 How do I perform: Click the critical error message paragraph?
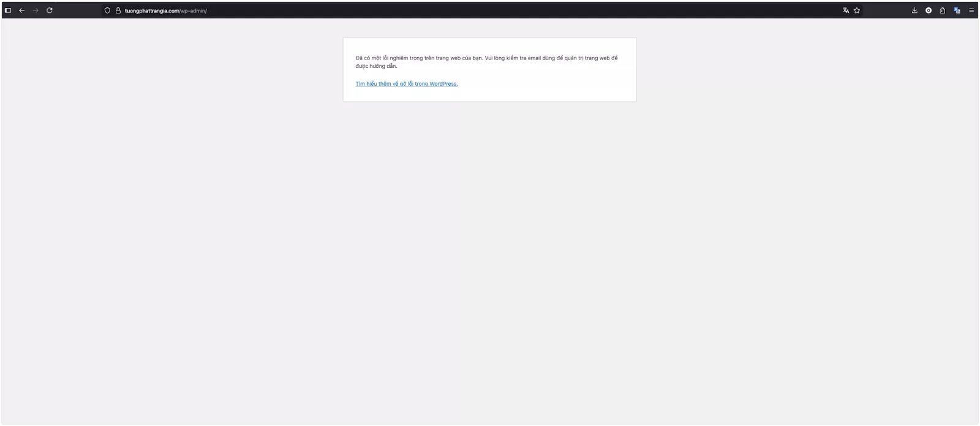[x=486, y=58]
